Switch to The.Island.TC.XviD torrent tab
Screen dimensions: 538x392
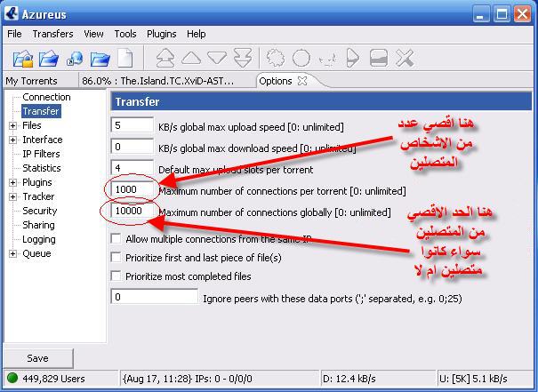click(158, 81)
